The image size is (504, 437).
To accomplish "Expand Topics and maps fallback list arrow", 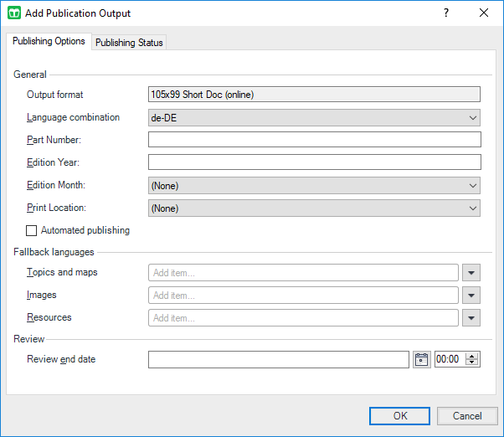I will click(472, 273).
